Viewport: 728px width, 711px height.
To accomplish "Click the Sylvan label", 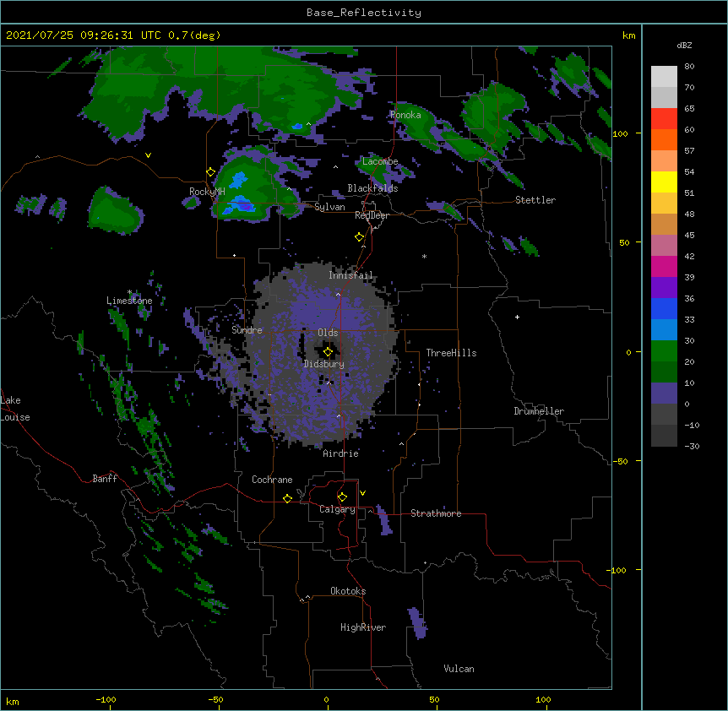I will click(x=329, y=207).
